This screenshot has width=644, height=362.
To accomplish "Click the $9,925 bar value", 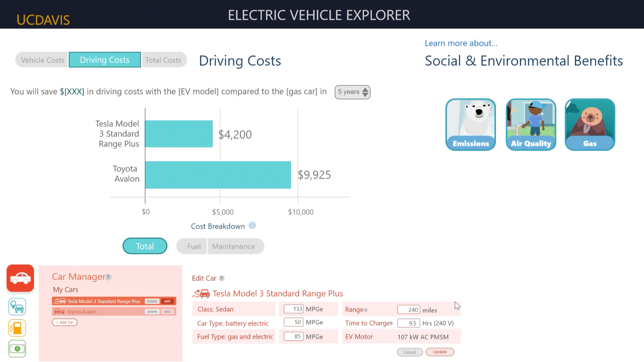I will (314, 175).
